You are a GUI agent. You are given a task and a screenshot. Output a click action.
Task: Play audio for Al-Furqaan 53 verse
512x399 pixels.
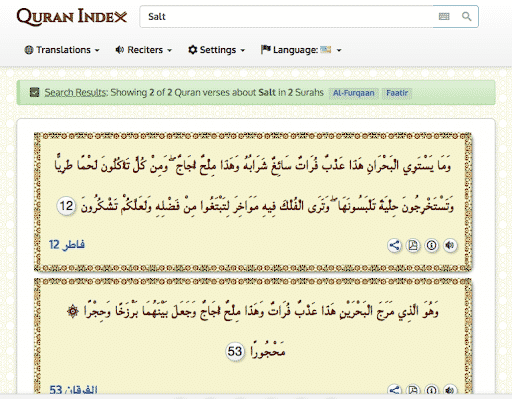point(450,390)
